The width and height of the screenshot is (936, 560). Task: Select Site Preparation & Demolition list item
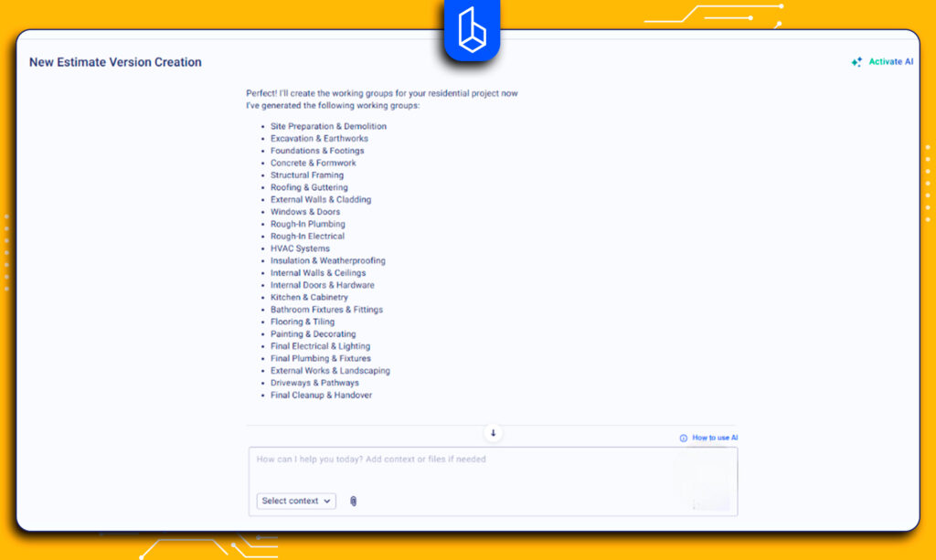click(x=328, y=127)
